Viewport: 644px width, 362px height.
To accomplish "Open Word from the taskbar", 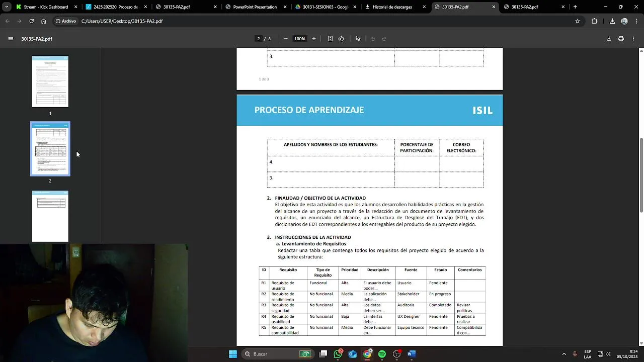I will [x=412, y=354].
